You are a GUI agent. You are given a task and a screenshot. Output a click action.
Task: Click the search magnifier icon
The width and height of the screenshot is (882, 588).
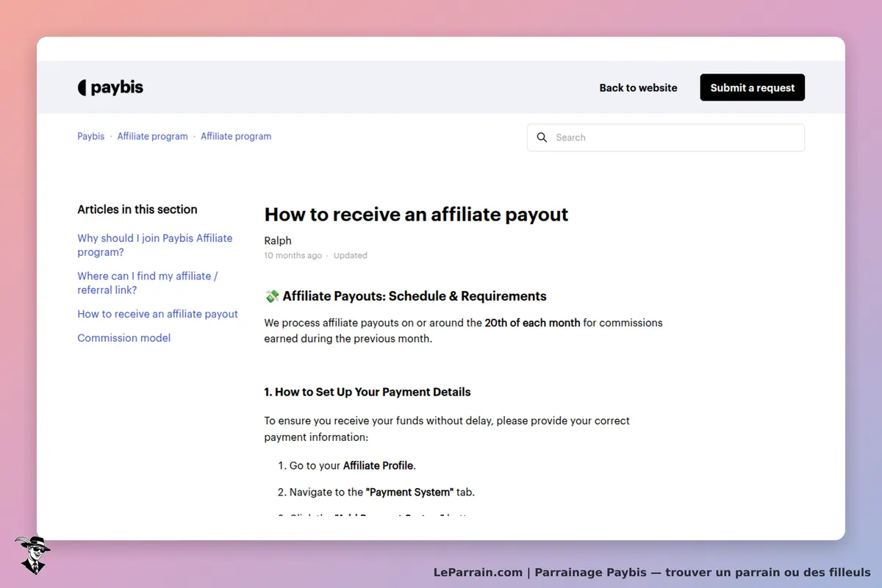pyautogui.click(x=542, y=137)
